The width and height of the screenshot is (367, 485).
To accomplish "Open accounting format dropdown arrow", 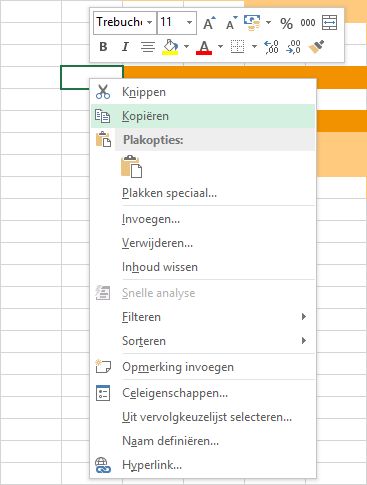I will (x=268, y=23).
